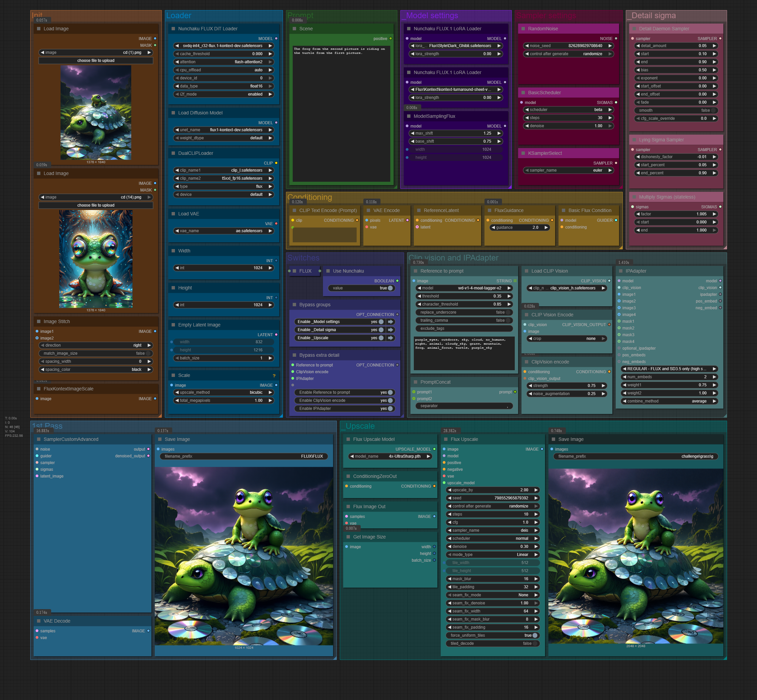Click choose file to upload for cd (14).png
757x700 pixels.
[96, 205]
